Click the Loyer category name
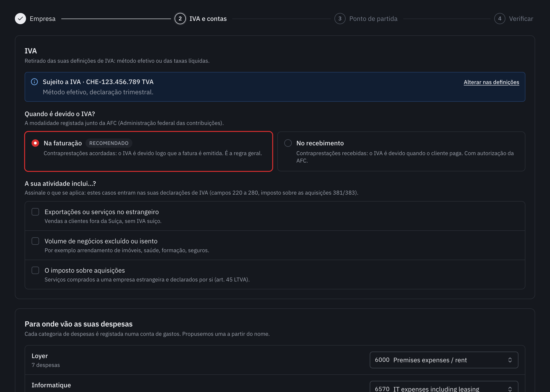 [39, 356]
